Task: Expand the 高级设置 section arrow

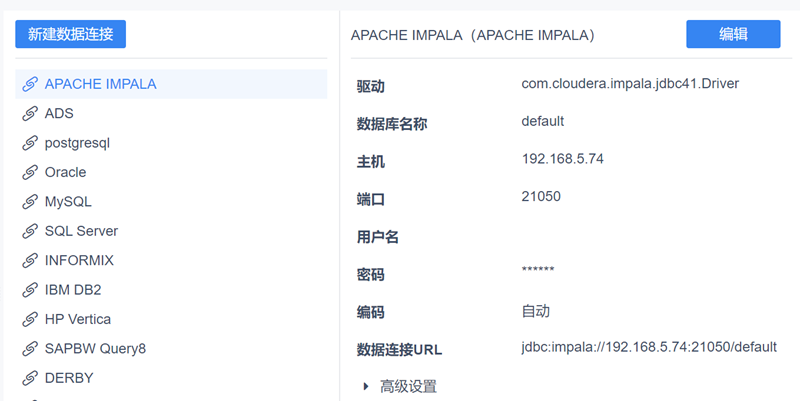Action: (366, 386)
